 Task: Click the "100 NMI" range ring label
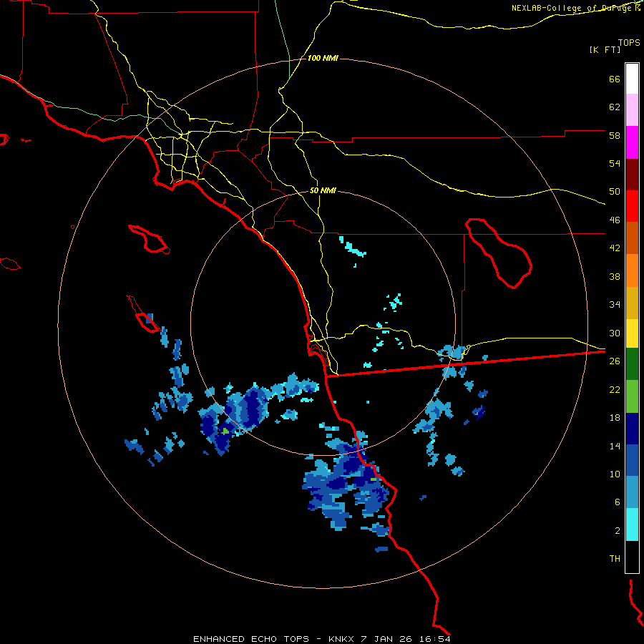[323, 59]
